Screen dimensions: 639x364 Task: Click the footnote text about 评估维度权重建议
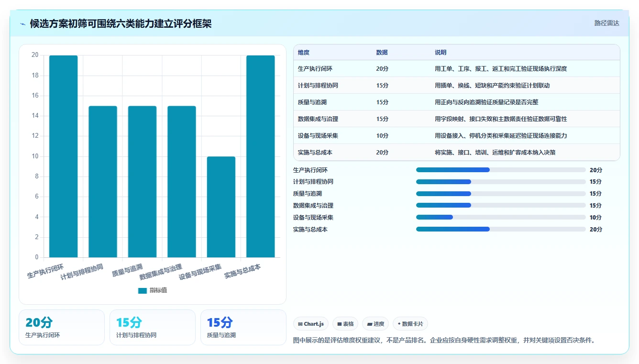click(444, 341)
